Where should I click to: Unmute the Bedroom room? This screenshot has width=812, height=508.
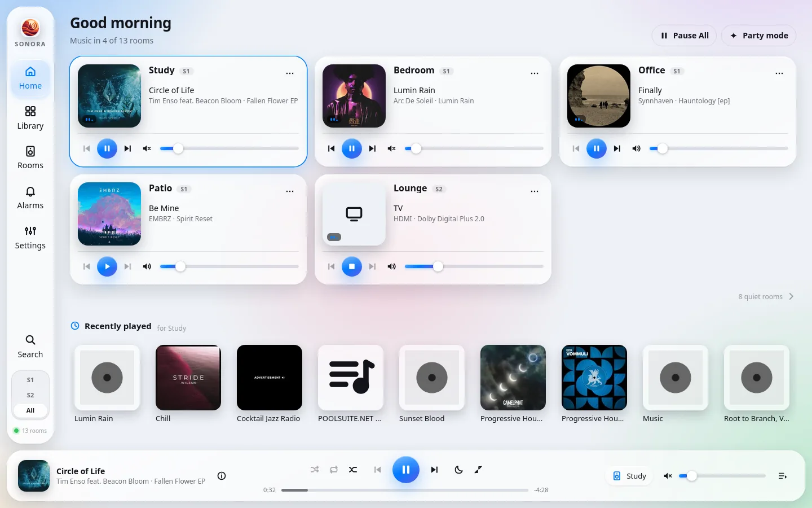(x=392, y=148)
